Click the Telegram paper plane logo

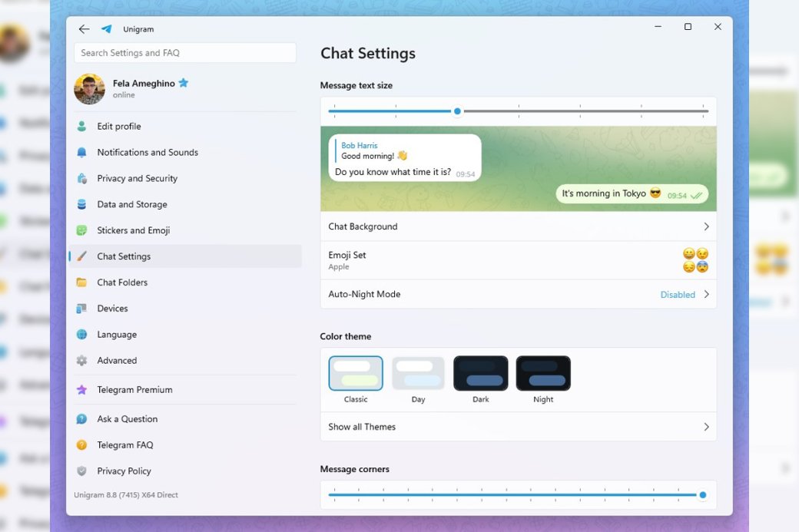pyautogui.click(x=107, y=29)
